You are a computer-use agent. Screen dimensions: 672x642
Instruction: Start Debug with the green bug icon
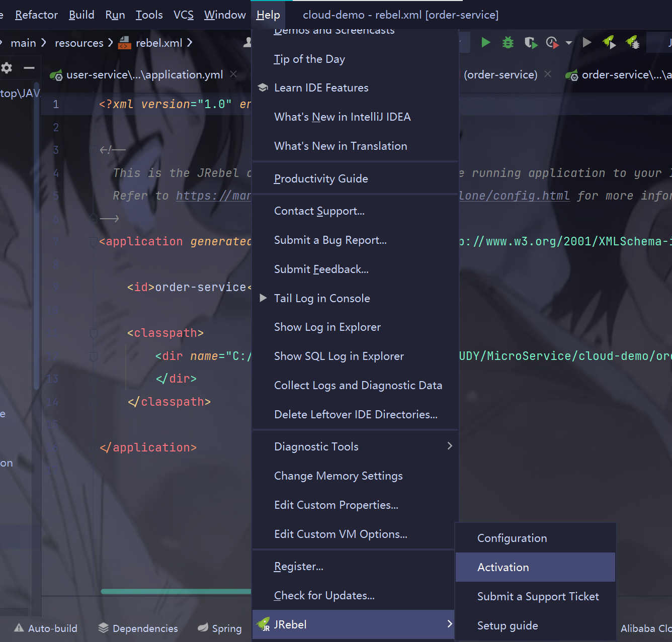[x=508, y=42]
